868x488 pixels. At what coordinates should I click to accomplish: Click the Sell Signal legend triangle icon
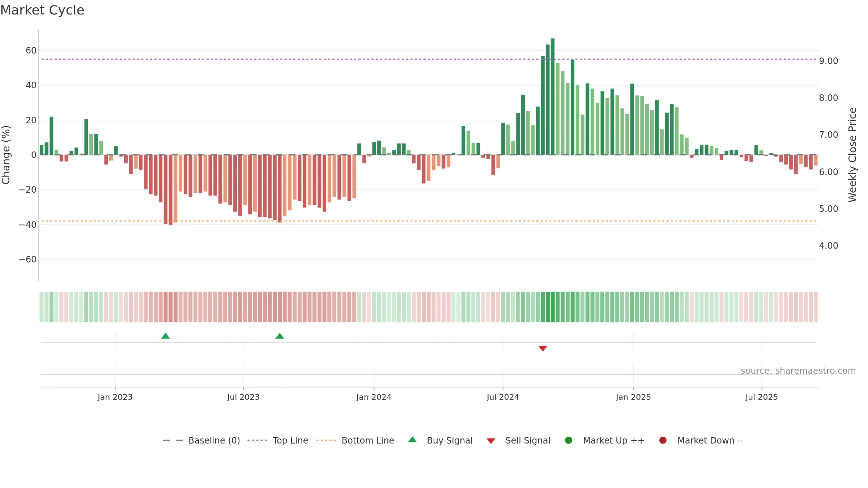click(x=491, y=441)
